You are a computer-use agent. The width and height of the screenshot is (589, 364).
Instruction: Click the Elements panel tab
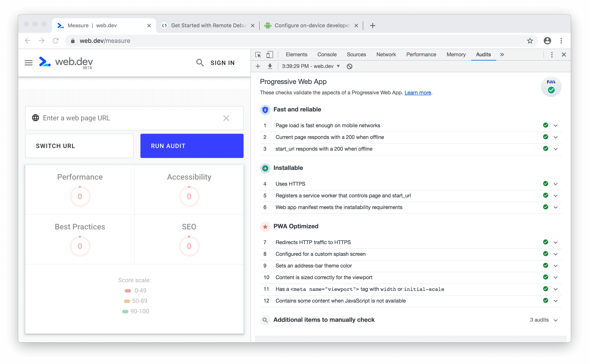click(x=296, y=55)
